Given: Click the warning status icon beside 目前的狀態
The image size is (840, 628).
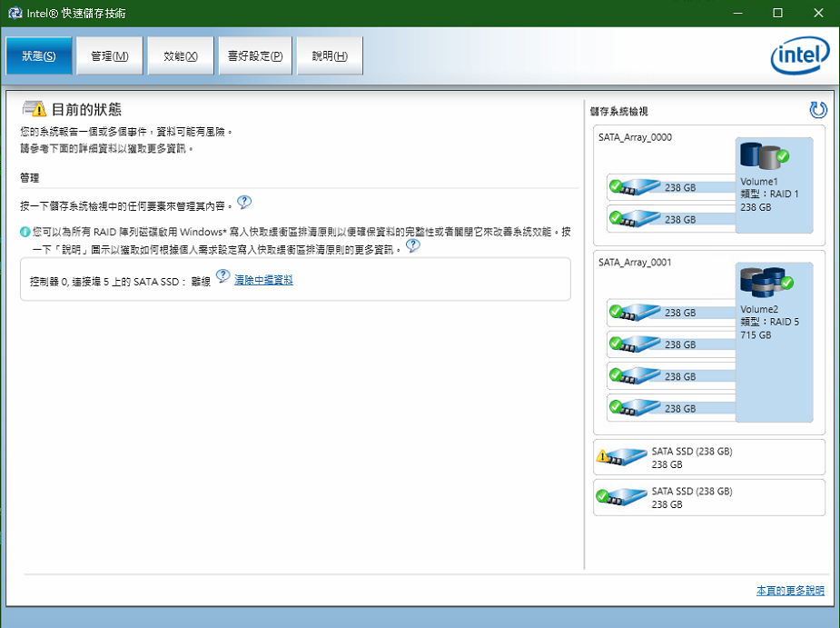Looking at the screenshot, I should tap(35, 108).
